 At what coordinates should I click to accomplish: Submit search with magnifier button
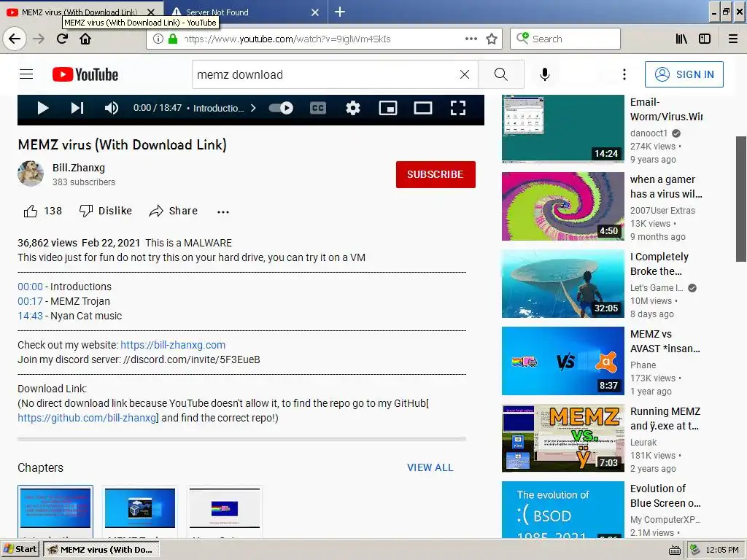pyautogui.click(x=500, y=74)
